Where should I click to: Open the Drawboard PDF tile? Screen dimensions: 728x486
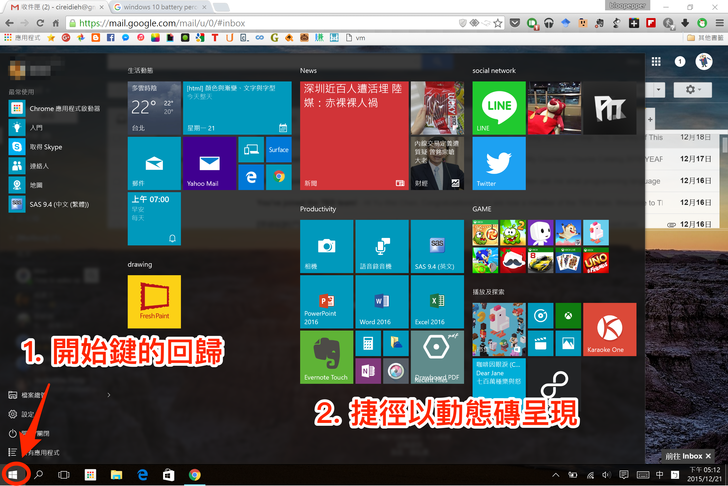(437, 357)
